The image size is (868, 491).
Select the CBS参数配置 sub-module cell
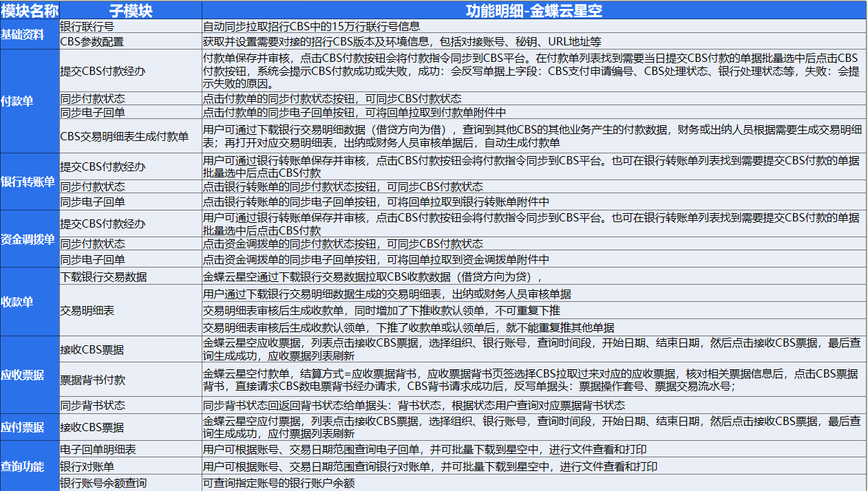pos(131,41)
